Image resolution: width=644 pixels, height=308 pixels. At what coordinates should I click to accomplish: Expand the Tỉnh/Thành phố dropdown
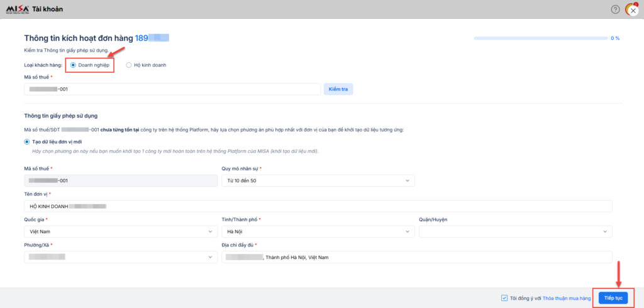[x=318, y=231]
